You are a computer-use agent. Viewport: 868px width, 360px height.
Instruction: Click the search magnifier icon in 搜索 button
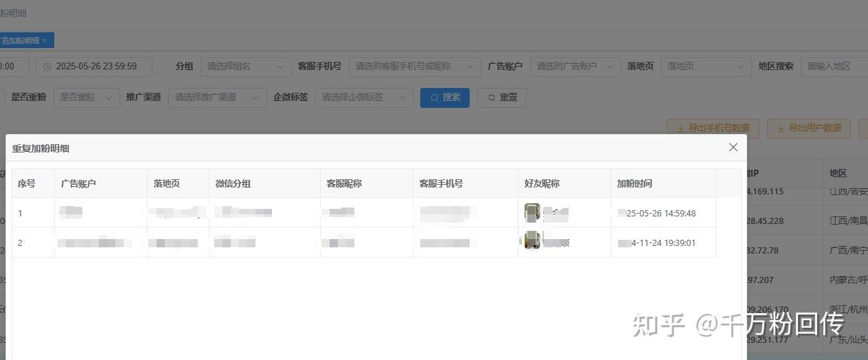(x=435, y=98)
